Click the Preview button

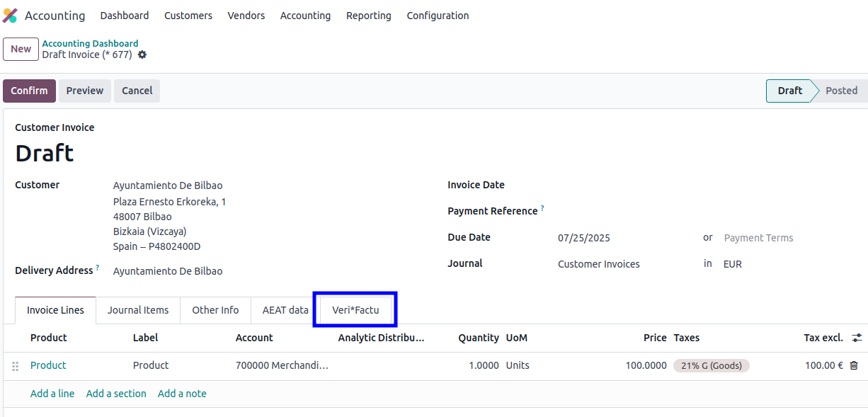85,91
